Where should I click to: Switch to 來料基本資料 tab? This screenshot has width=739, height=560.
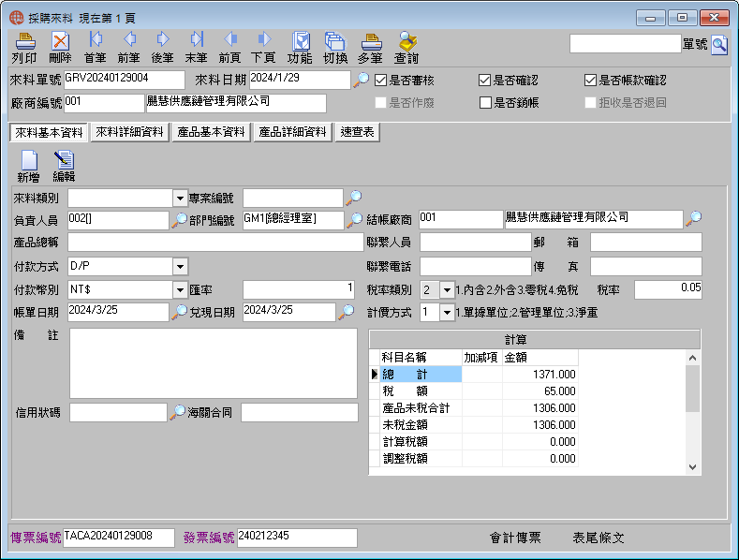tap(49, 132)
